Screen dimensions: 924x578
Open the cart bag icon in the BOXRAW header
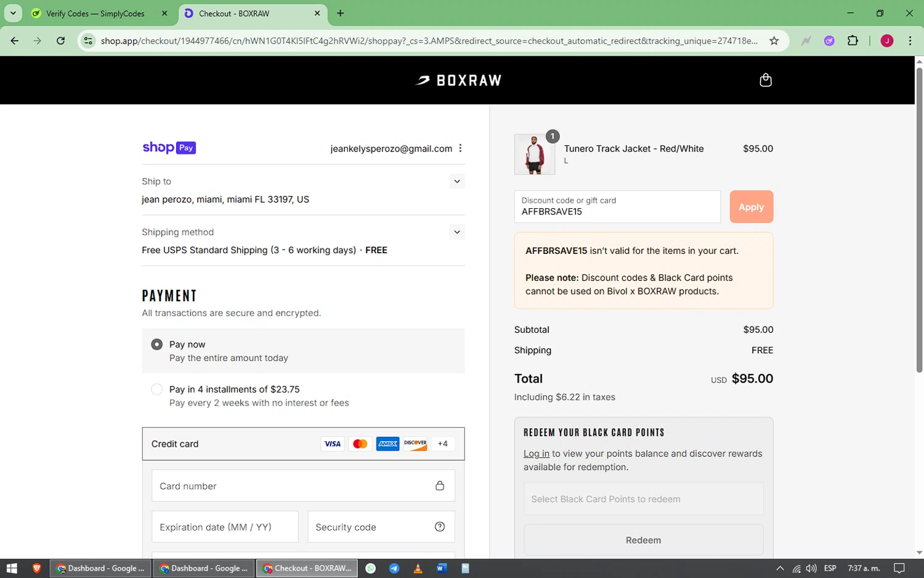[x=765, y=80]
